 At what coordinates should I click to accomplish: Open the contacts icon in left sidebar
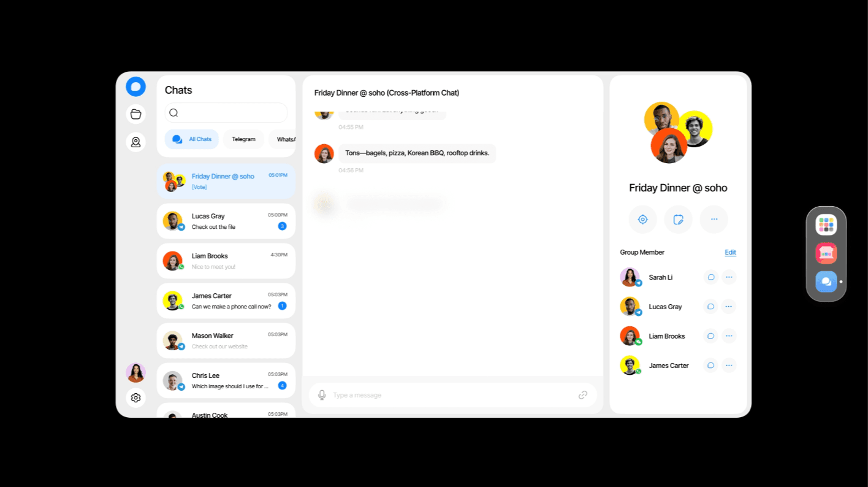click(x=135, y=142)
